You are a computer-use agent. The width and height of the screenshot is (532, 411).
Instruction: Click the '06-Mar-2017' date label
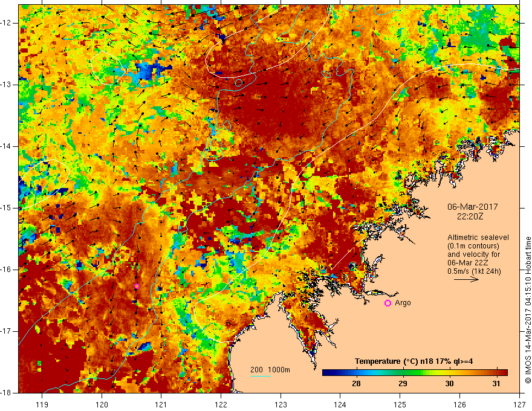pos(473,207)
